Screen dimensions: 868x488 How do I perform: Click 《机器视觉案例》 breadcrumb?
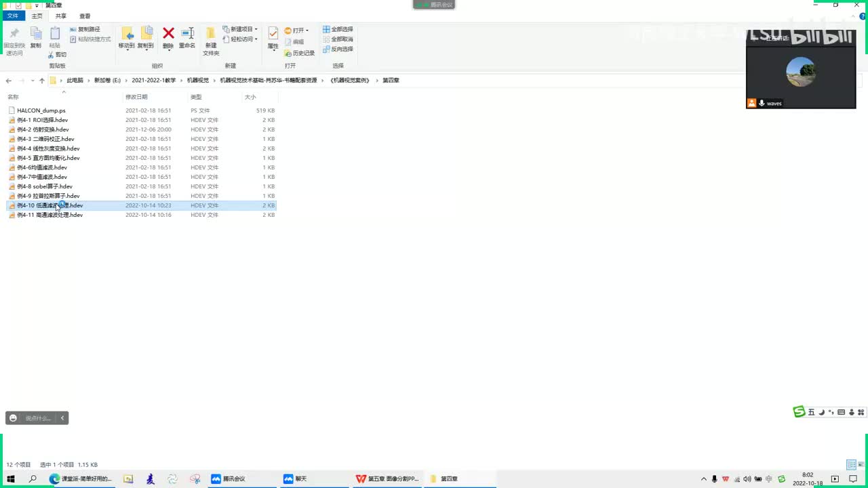tap(350, 80)
